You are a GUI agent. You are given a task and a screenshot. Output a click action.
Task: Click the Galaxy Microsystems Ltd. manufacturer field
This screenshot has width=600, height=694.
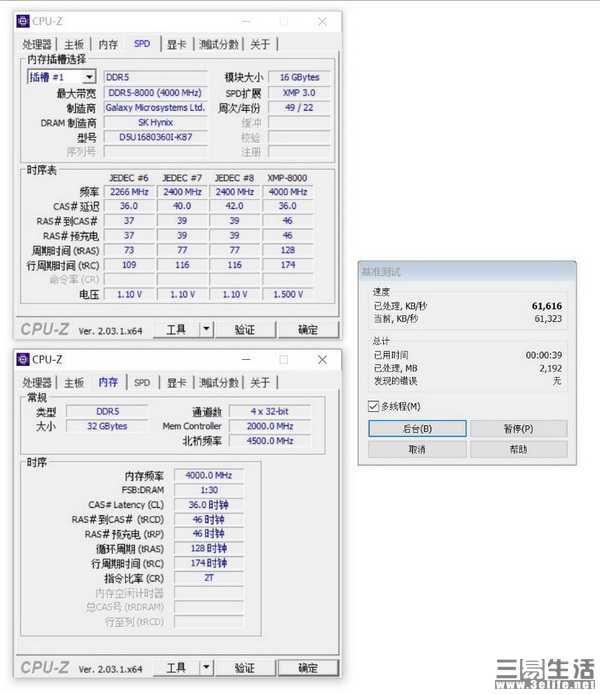pos(155,108)
